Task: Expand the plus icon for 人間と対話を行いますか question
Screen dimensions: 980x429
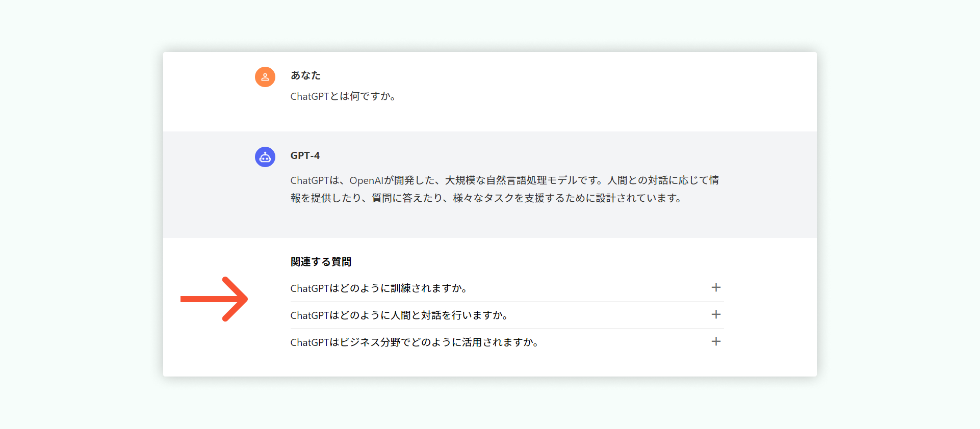Action: pos(716,314)
